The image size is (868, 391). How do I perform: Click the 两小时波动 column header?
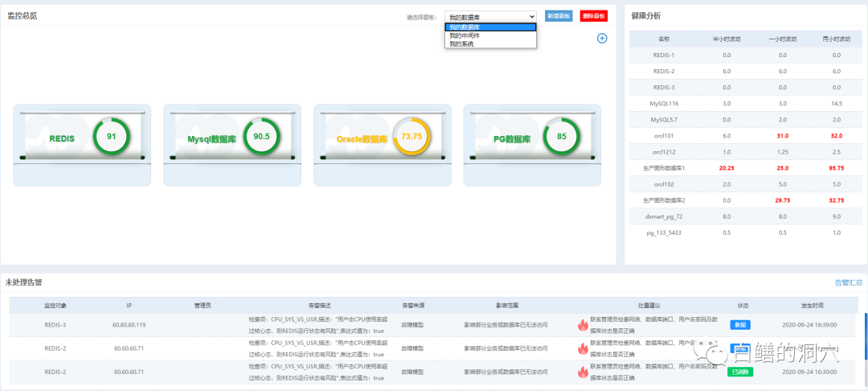coord(836,39)
